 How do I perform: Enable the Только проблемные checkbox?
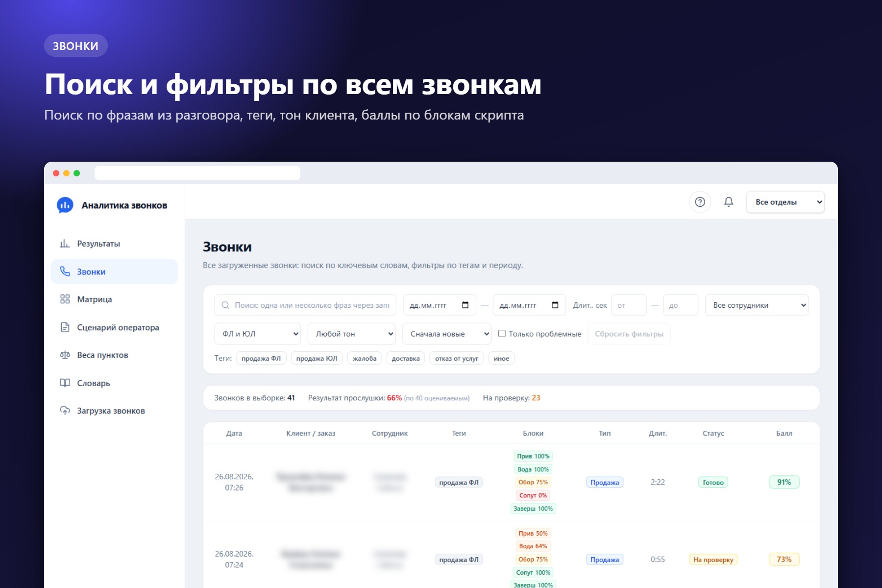(502, 334)
